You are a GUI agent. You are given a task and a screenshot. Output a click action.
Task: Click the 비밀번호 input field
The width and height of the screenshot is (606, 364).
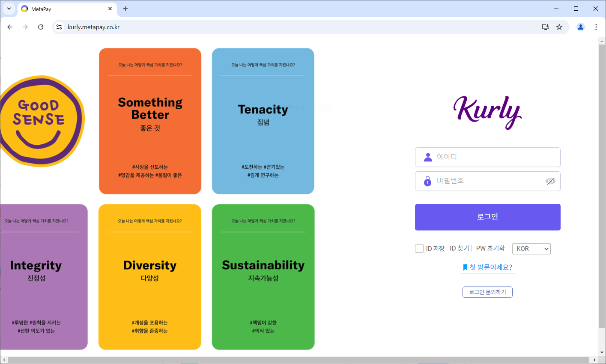click(487, 181)
